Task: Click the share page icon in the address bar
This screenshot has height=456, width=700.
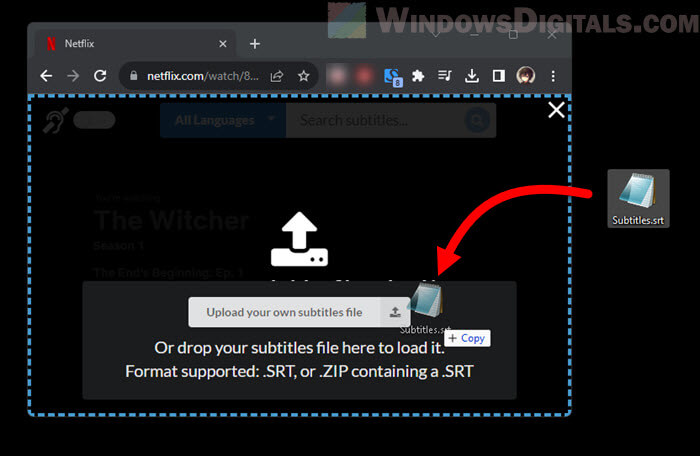Action: [277, 76]
